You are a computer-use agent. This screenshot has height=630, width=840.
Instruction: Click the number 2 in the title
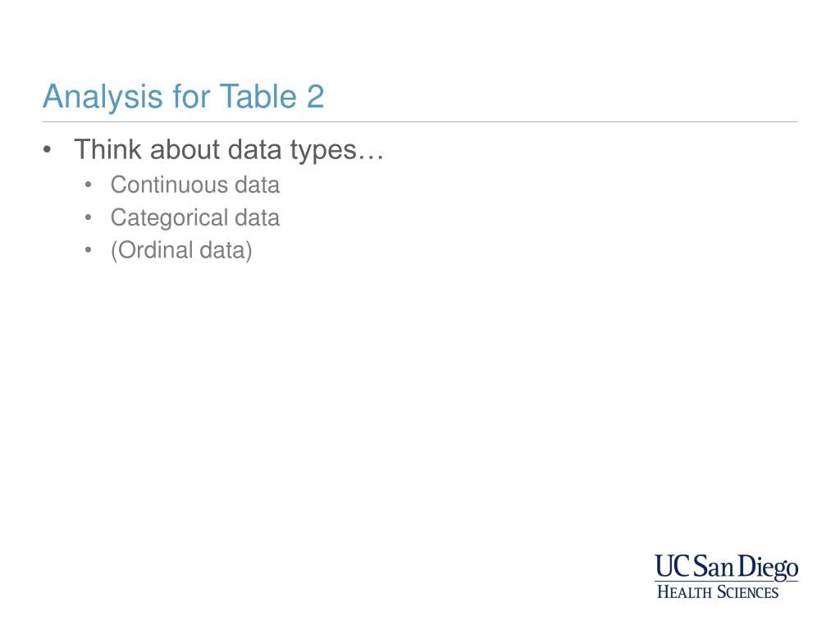pyautogui.click(x=316, y=97)
